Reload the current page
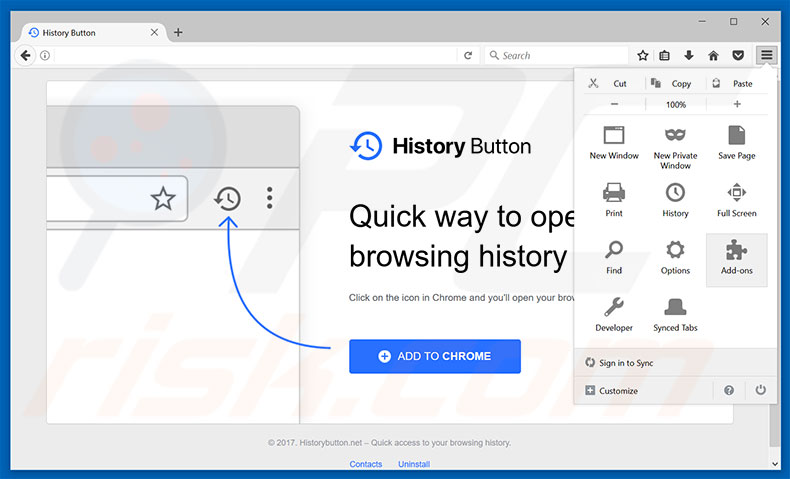This screenshot has width=790, height=479. [x=468, y=55]
